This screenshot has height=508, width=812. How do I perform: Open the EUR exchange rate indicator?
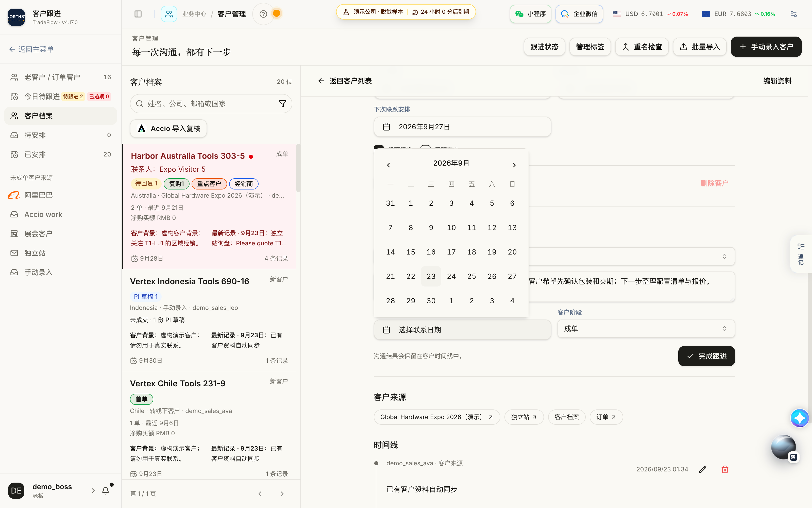[738, 14]
